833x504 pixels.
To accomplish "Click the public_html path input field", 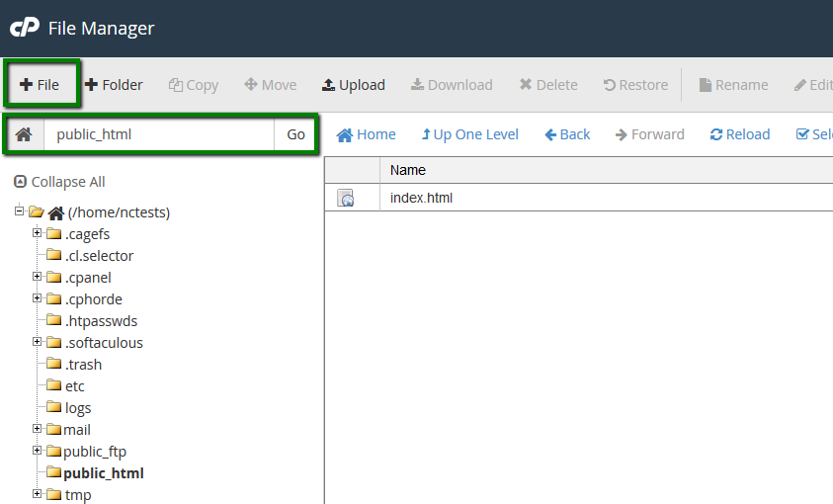I will (158, 134).
